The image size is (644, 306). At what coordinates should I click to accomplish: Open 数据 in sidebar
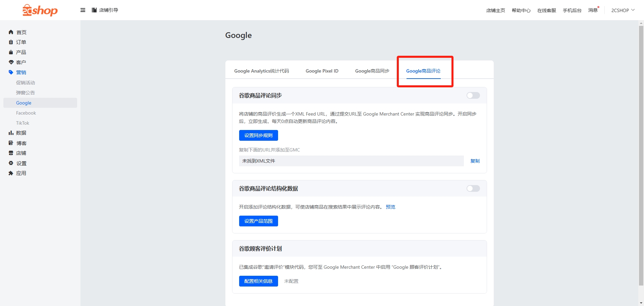(21, 133)
